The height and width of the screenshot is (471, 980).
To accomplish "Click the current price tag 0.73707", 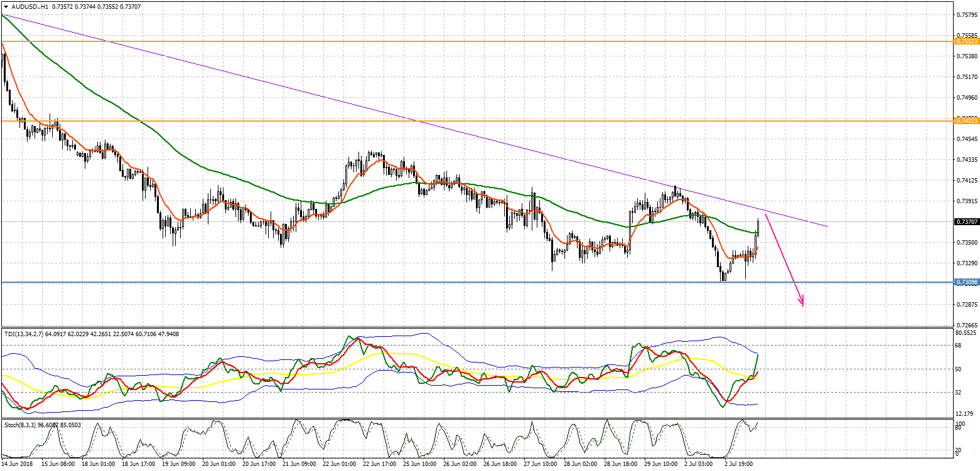I will (966, 221).
